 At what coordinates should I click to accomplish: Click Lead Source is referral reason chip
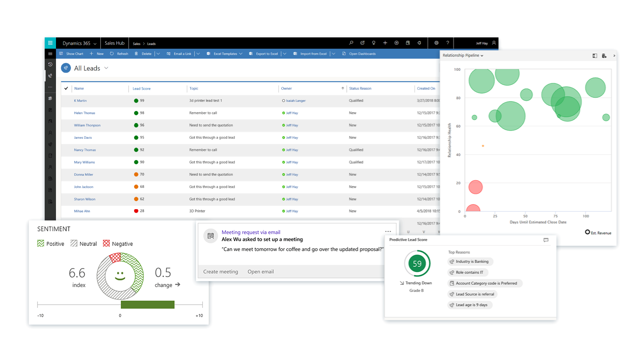pyautogui.click(x=472, y=294)
